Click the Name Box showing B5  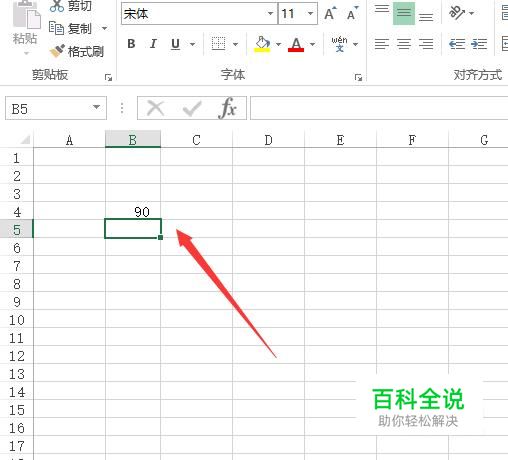tap(56, 108)
